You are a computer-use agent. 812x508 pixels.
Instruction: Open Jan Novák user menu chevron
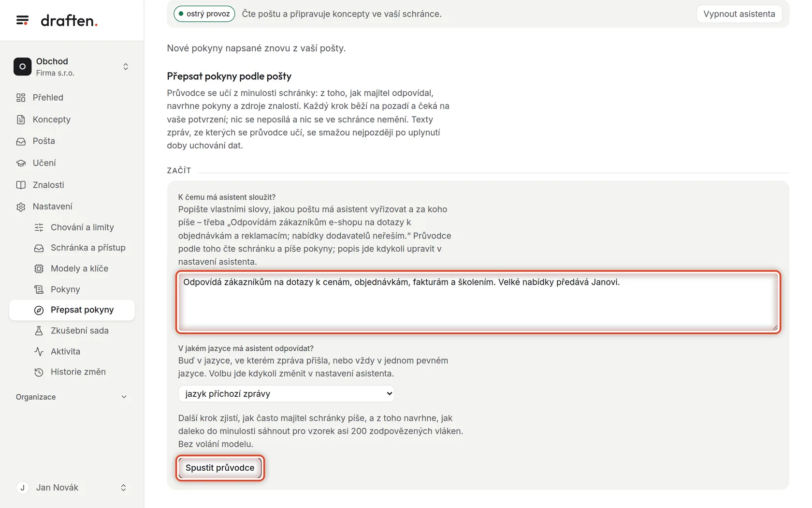pyautogui.click(x=124, y=488)
